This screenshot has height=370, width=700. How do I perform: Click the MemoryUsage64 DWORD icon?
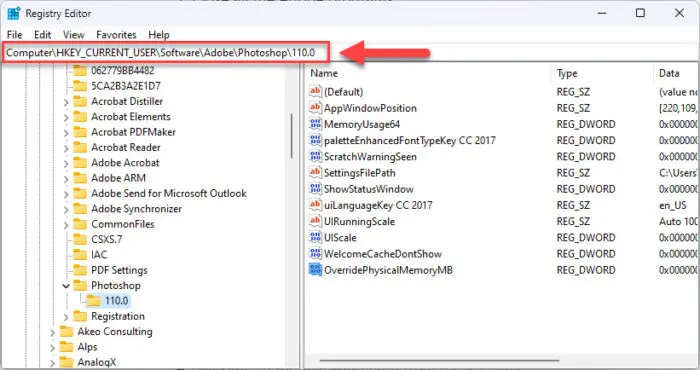[x=315, y=124]
